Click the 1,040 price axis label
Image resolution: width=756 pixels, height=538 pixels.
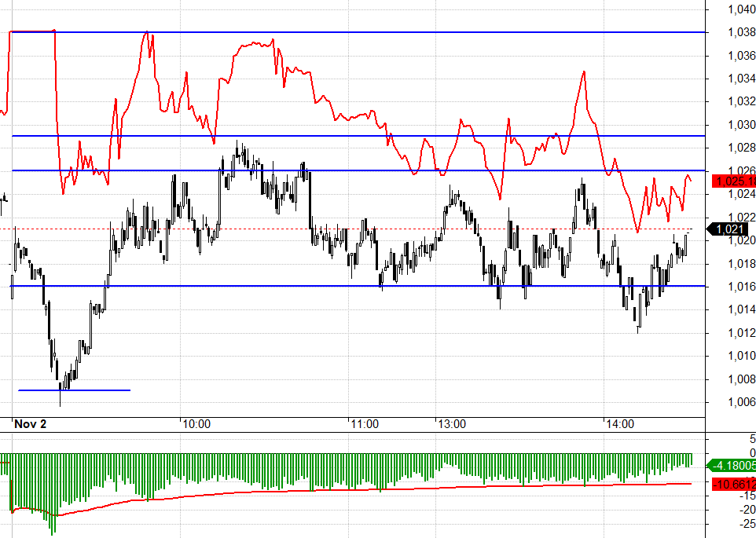click(x=741, y=9)
